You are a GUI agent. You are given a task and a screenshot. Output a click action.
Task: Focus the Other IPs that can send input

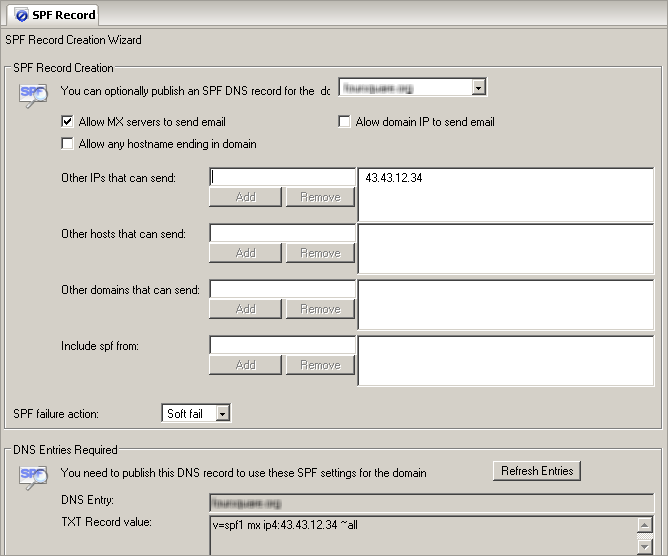point(282,177)
